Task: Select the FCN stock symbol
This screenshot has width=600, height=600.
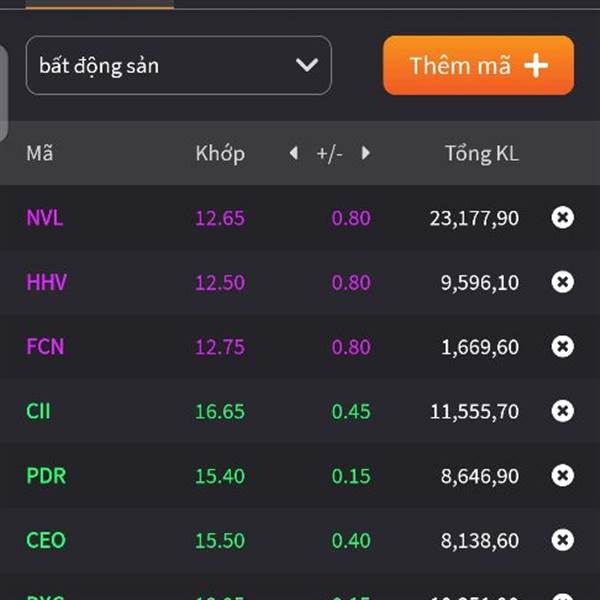Action: (x=46, y=346)
